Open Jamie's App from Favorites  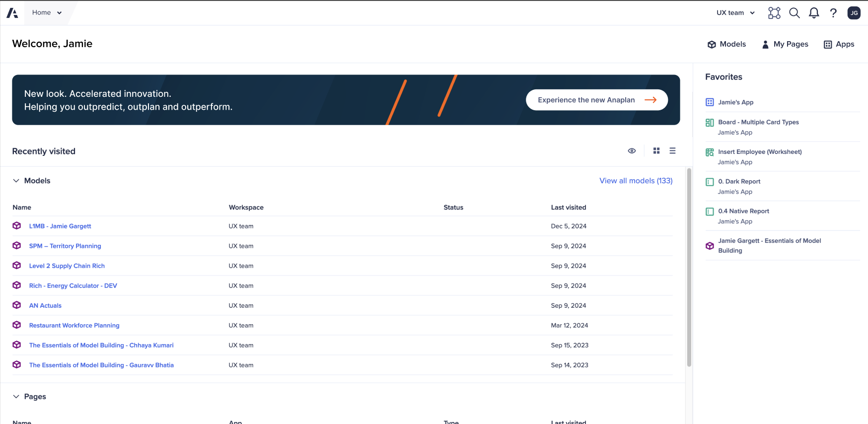point(736,102)
